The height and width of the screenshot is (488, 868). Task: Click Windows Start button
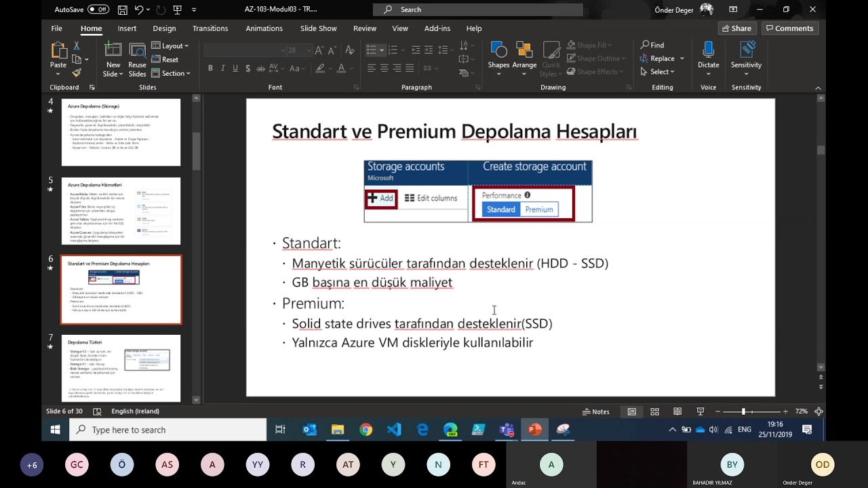(55, 430)
